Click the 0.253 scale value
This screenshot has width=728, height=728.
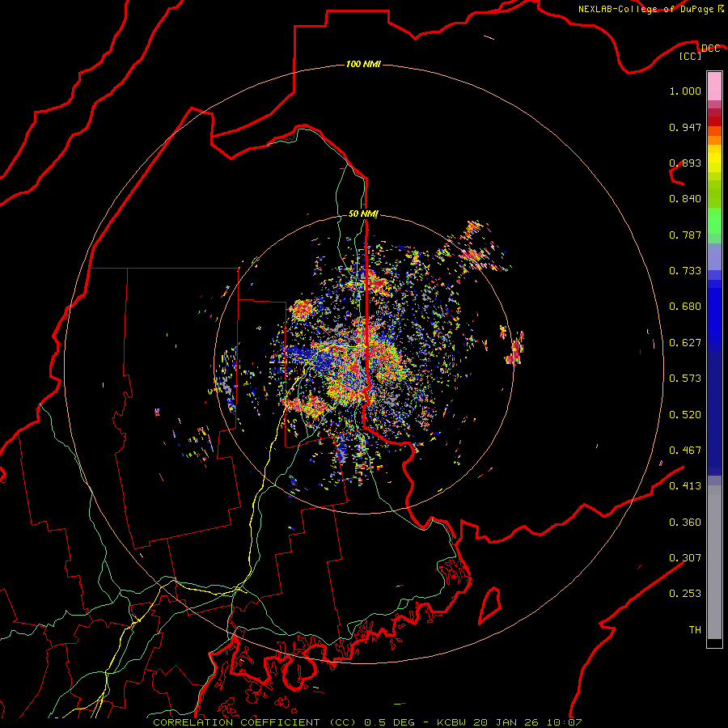click(685, 594)
